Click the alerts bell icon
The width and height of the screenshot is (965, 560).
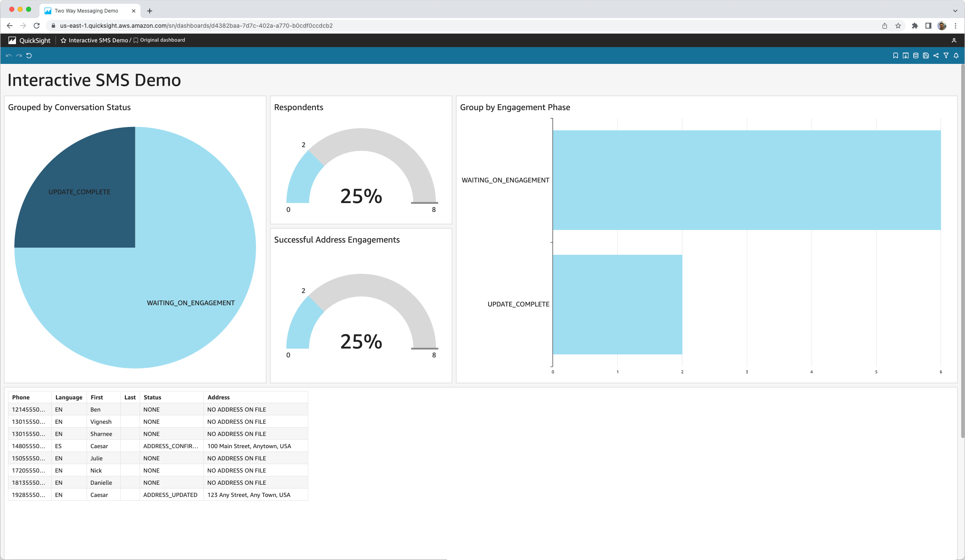click(956, 55)
